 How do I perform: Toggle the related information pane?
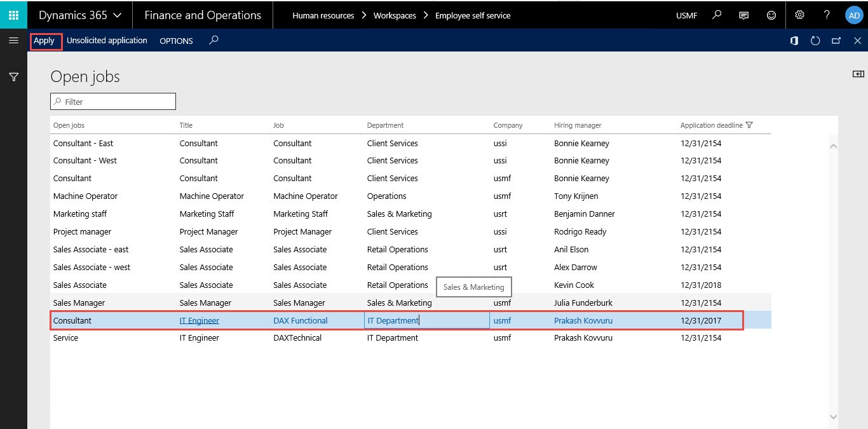[x=857, y=73]
